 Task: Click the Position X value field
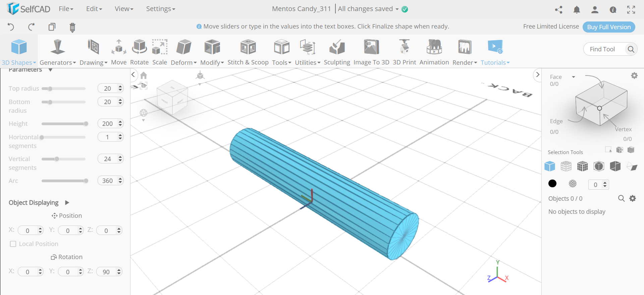[x=31, y=231]
